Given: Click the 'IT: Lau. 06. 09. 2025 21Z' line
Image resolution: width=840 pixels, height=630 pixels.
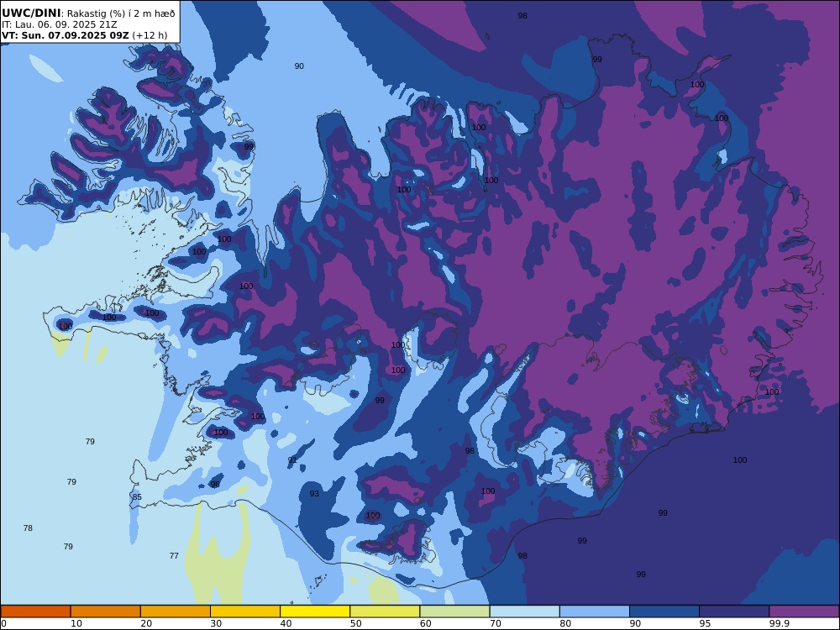Looking at the screenshot, I should point(60,24).
